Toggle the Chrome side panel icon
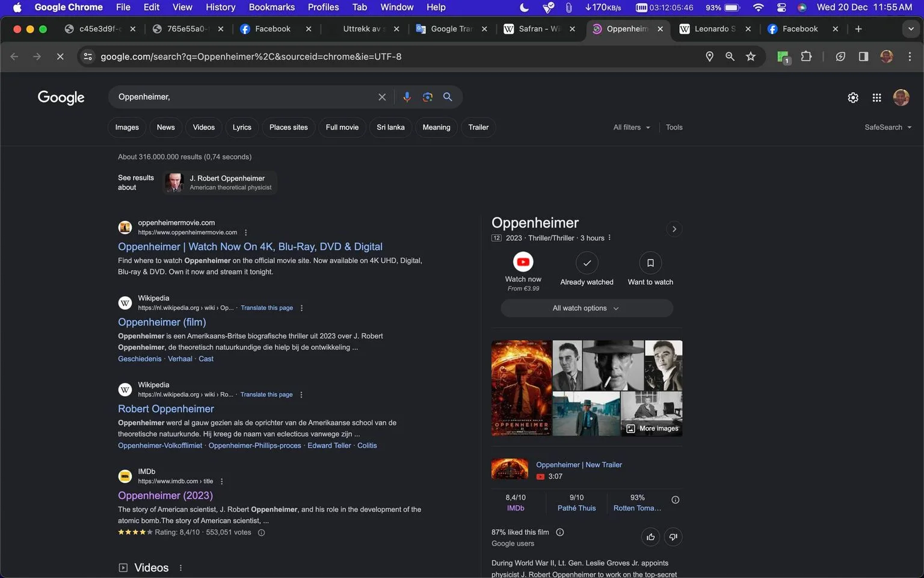 pos(863,57)
